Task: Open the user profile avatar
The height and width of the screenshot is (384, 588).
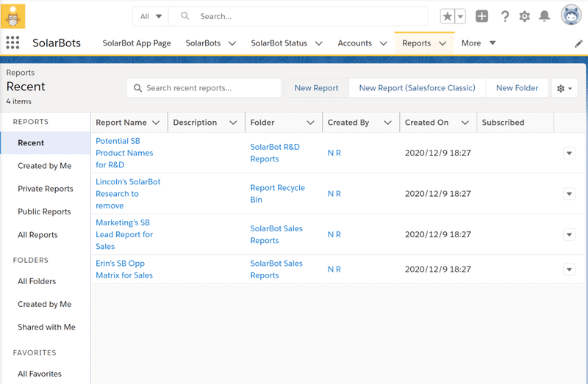Action: [x=571, y=15]
